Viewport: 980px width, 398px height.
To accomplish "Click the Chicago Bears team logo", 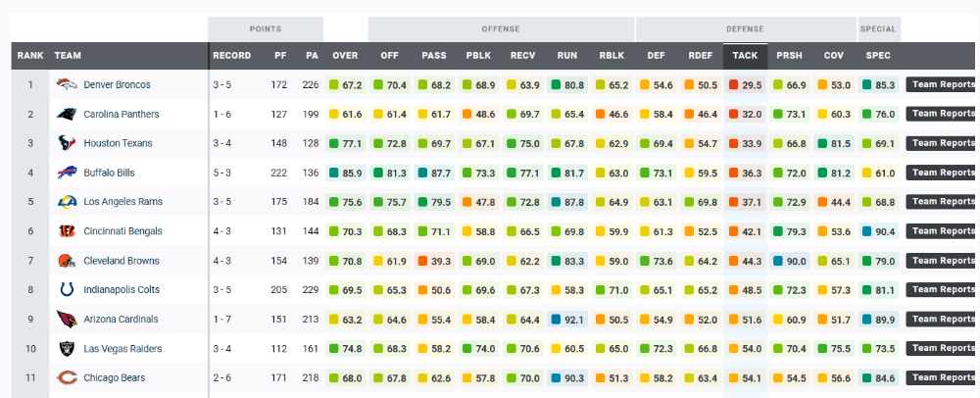I will point(67,377).
